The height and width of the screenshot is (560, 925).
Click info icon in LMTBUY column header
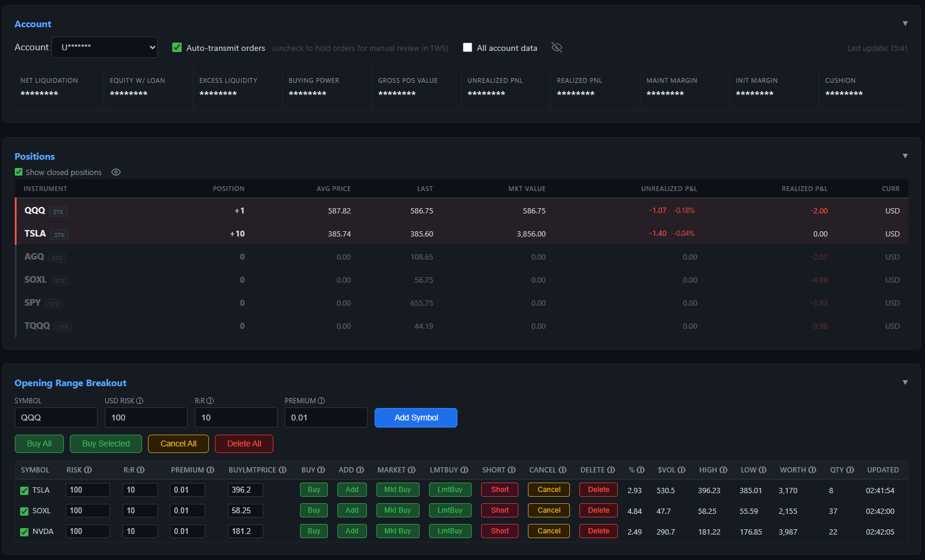coord(465,470)
